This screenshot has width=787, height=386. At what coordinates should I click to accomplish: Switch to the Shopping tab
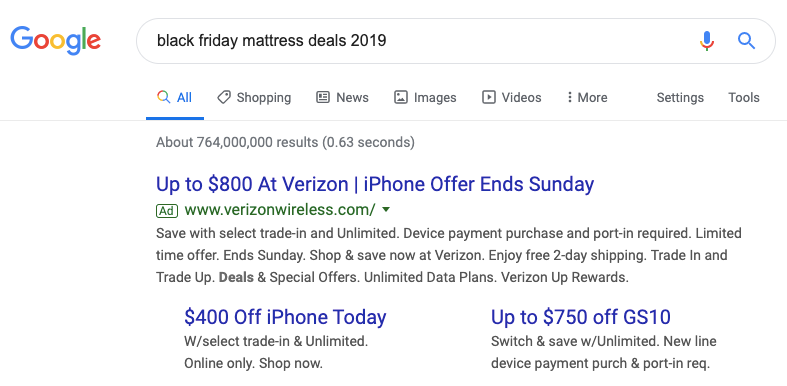point(254,97)
